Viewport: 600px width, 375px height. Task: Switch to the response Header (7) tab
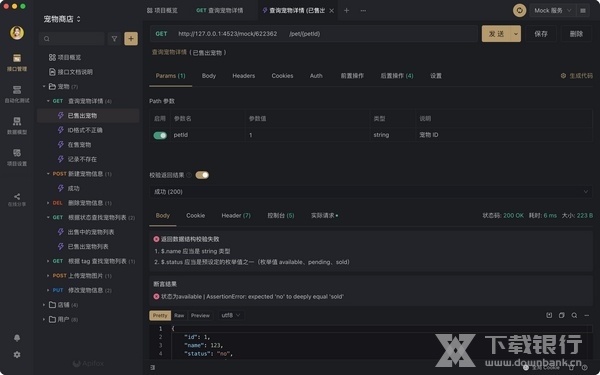[x=236, y=215]
